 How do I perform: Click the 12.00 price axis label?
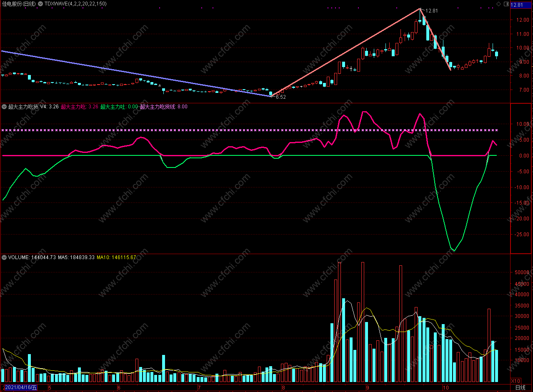point(523,20)
